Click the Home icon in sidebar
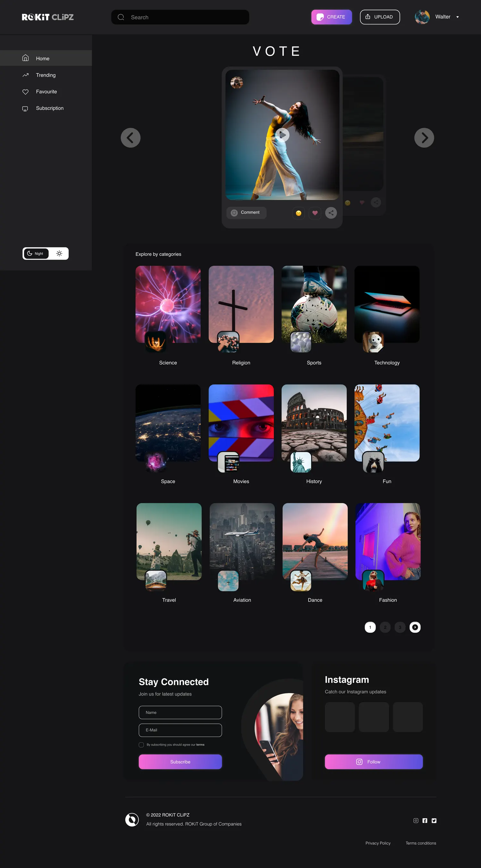The image size is (481, 868). coord(25,58)
